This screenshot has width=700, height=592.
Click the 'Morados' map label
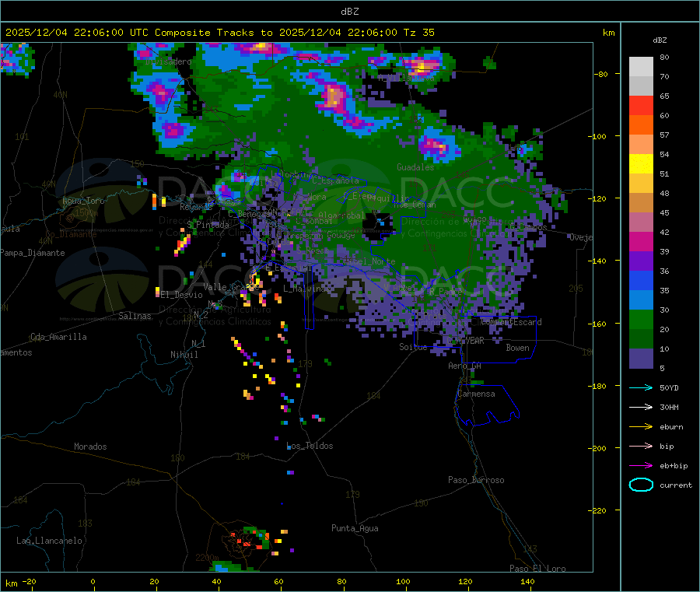pos(90,447)
